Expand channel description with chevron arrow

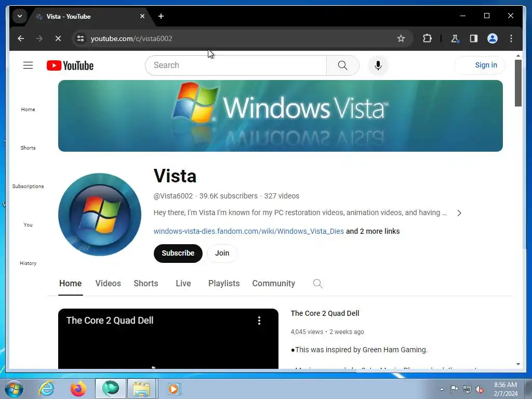459,212
